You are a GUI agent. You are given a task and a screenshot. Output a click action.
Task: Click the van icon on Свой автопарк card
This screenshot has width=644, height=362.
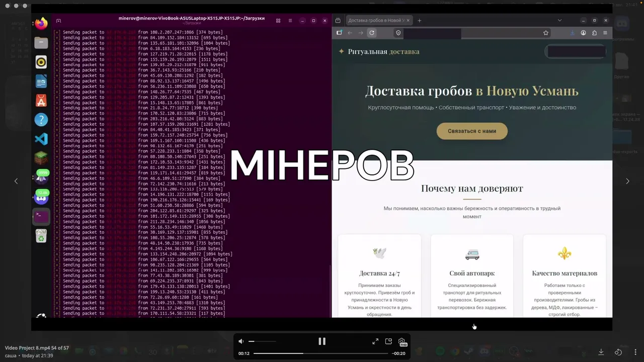(472, 254)
